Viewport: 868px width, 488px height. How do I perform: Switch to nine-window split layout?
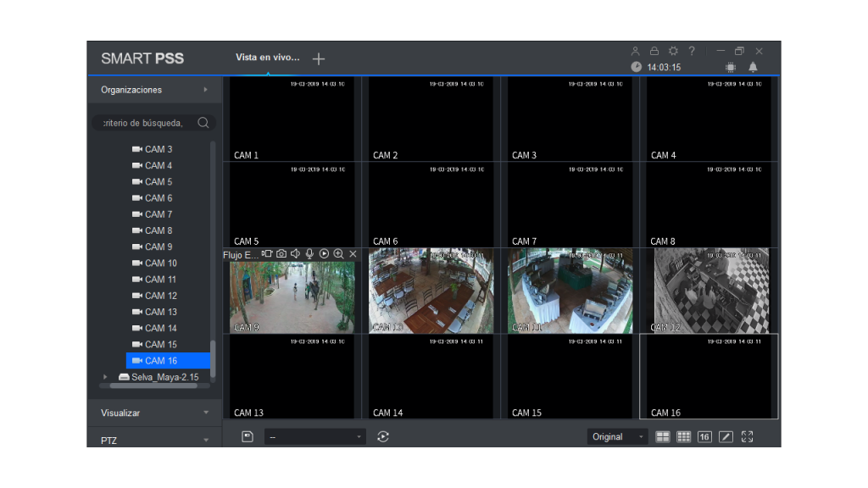coord(684,436)
